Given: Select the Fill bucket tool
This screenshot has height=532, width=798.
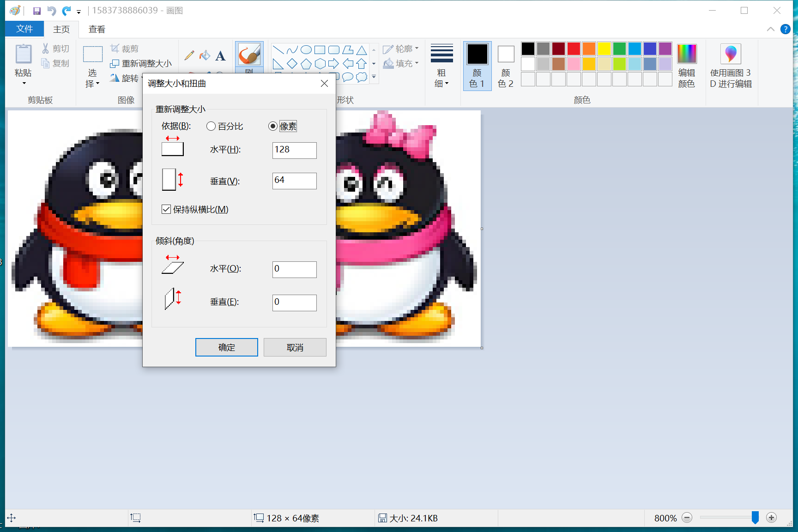Looking at the screenshot, I should (x=205, y=55).
